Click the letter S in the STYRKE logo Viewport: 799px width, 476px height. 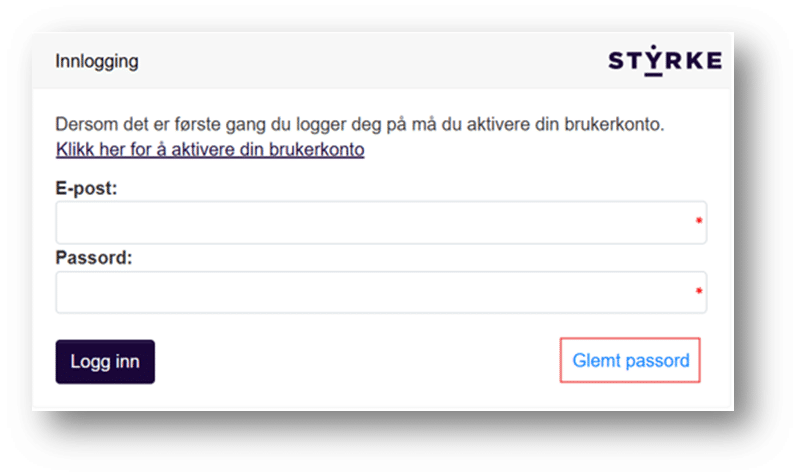click(x=615, y=62)
